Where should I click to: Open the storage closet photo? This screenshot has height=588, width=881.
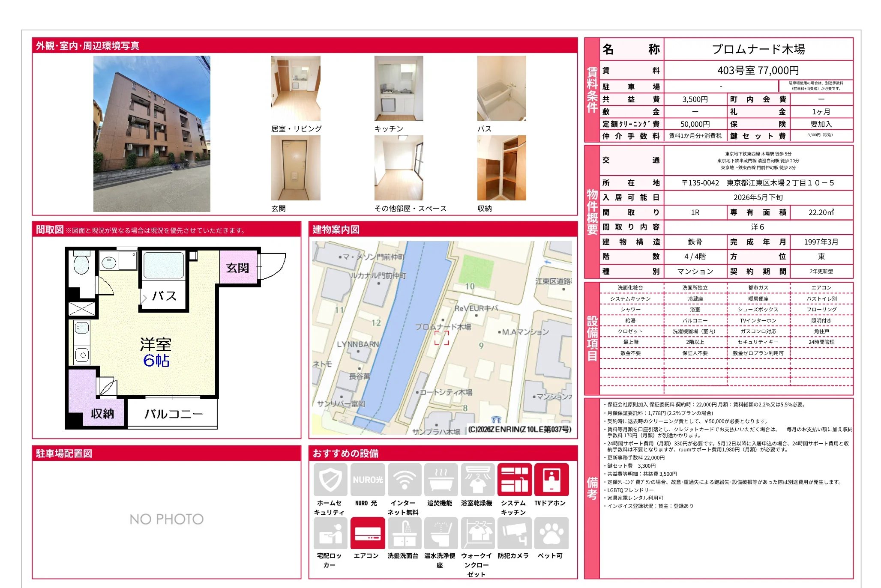501,168
